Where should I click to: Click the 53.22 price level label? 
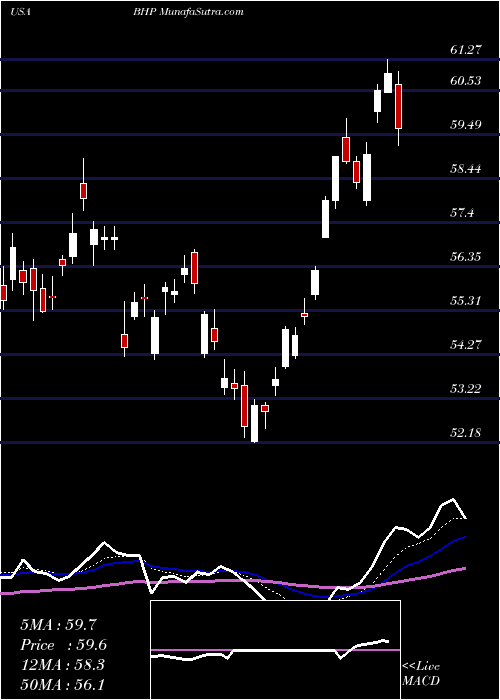(466, 388)
